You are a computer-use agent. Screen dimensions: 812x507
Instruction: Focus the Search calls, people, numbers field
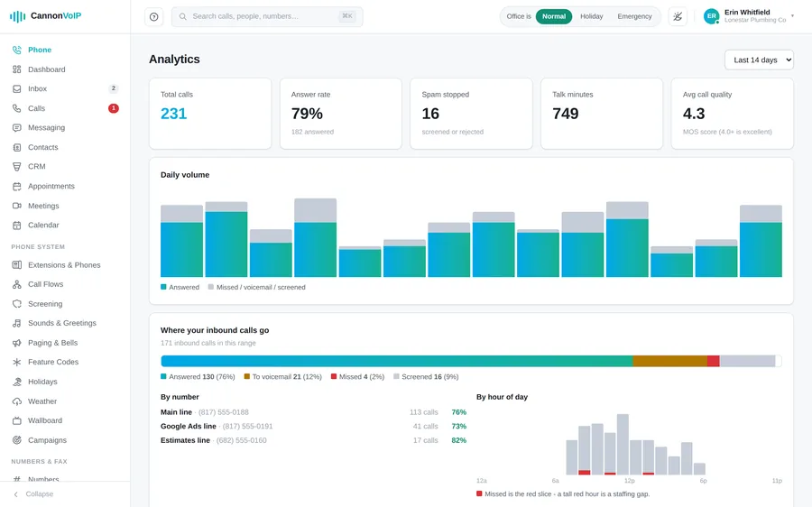point(267,16)
